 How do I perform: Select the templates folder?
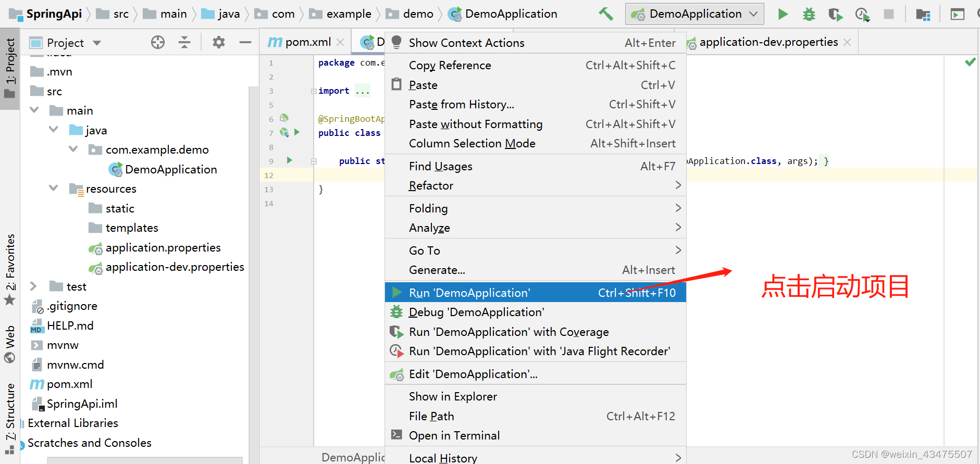point(131,228)
